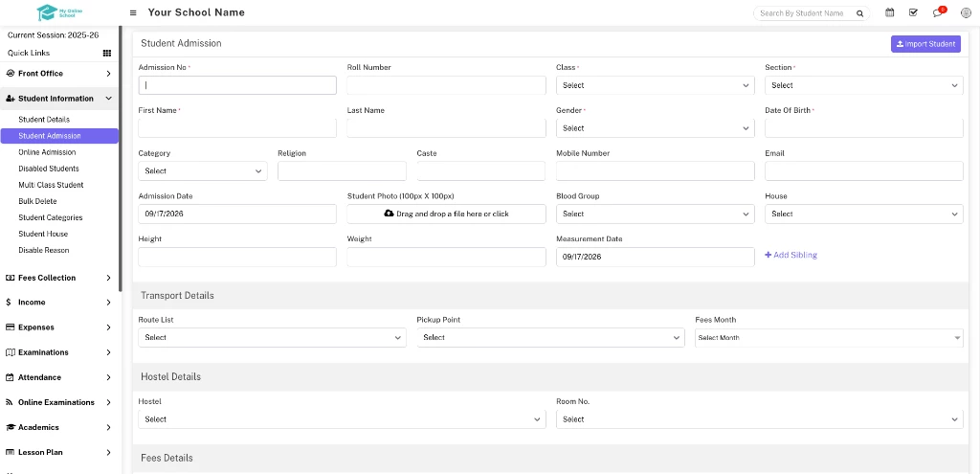Click the sidebar vertical scrollbar
This screenshot has height=474, width=980.
pos(121,160)
